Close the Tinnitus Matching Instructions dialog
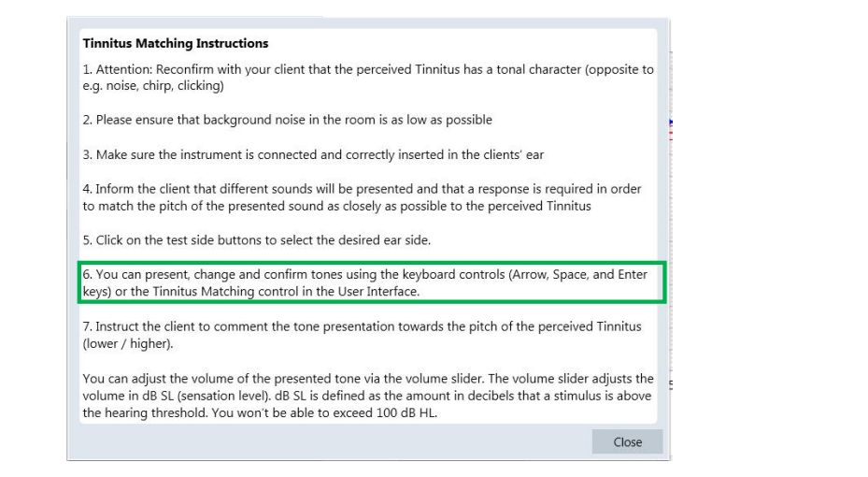The height and width of the screenshot is (477, 868). pos(627,441)
